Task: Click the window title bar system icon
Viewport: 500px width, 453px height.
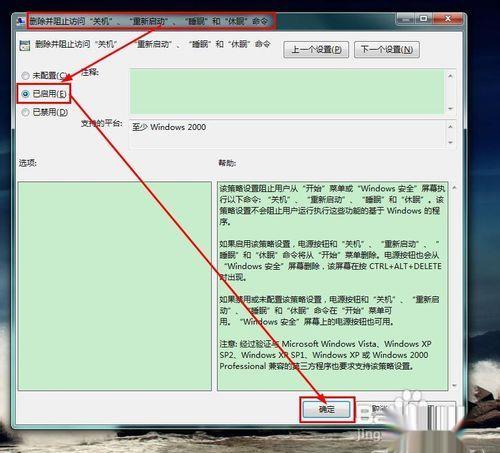Action: coord(21,22)
